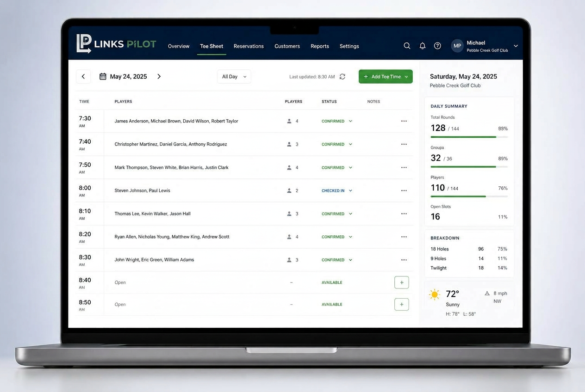
Task: Go to next day arrow
Action: point(159,76)
